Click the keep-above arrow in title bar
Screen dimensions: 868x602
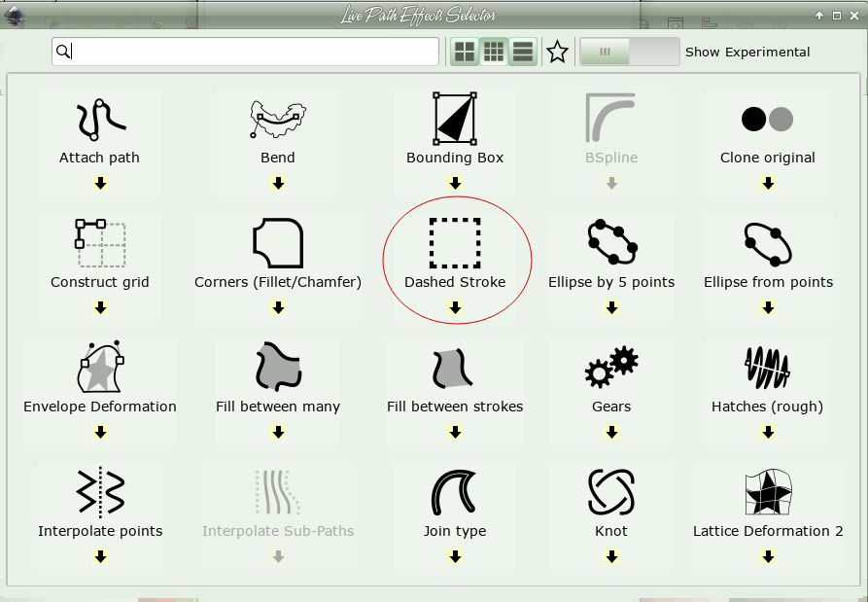pyautogui.click(x=819, y=16)
